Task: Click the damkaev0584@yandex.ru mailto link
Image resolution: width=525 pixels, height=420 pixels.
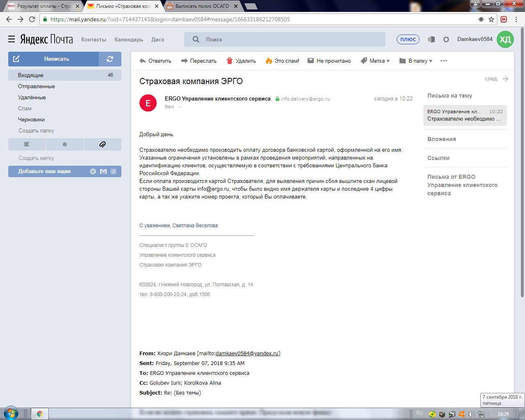Action: pyautogui.click(x=247, y=353)
